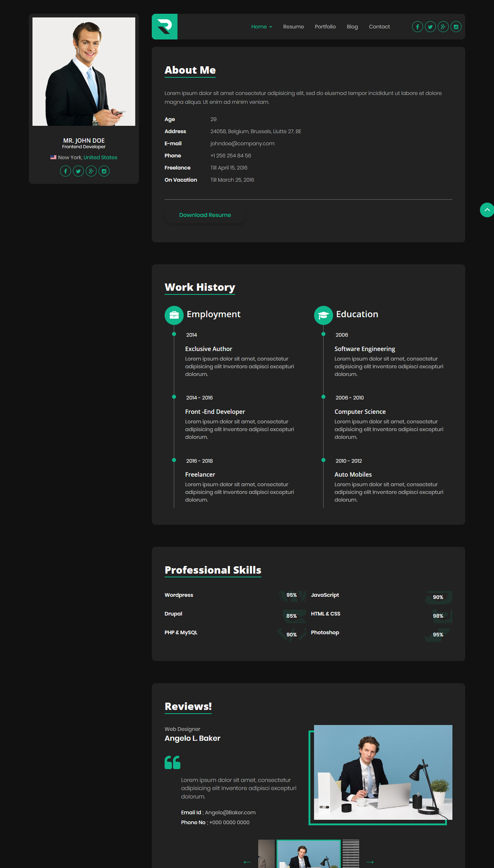Open Twitter icon in top navigation bar
Screen dimensions: 494x868
pos(430,27)
